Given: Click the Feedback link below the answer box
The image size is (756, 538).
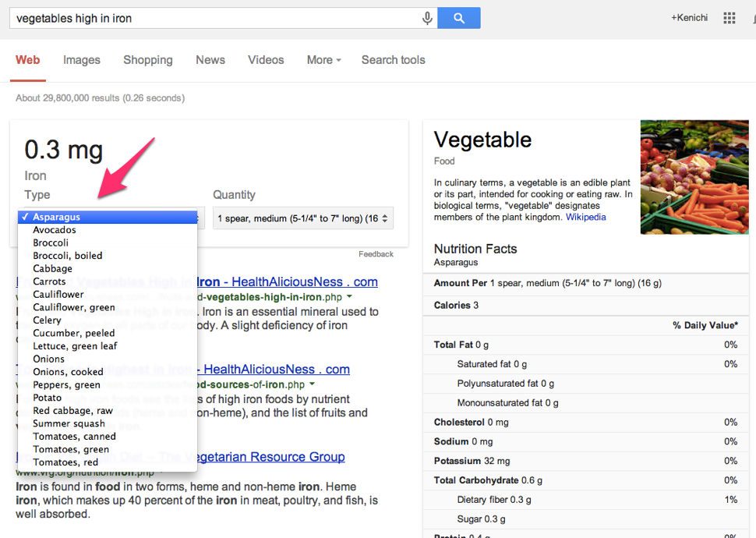Looking at the screenshot, I should click(x=376, y=254).
